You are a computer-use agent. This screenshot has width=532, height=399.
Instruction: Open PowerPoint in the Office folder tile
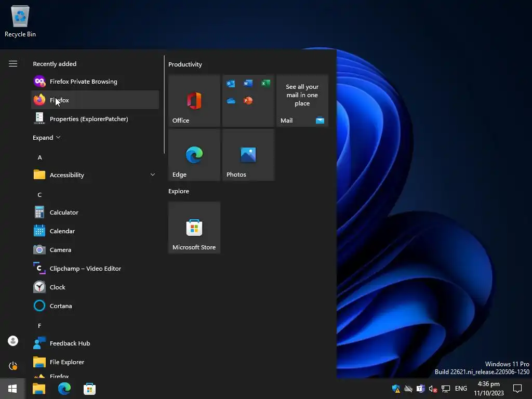pyautogui.click(x=248, y=101)
